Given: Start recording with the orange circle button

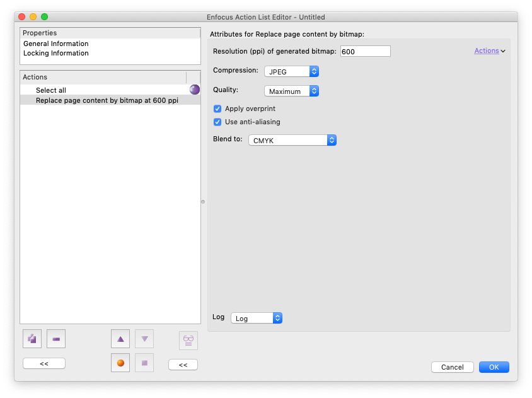Looking at the screenshot, I should (120, 363).
